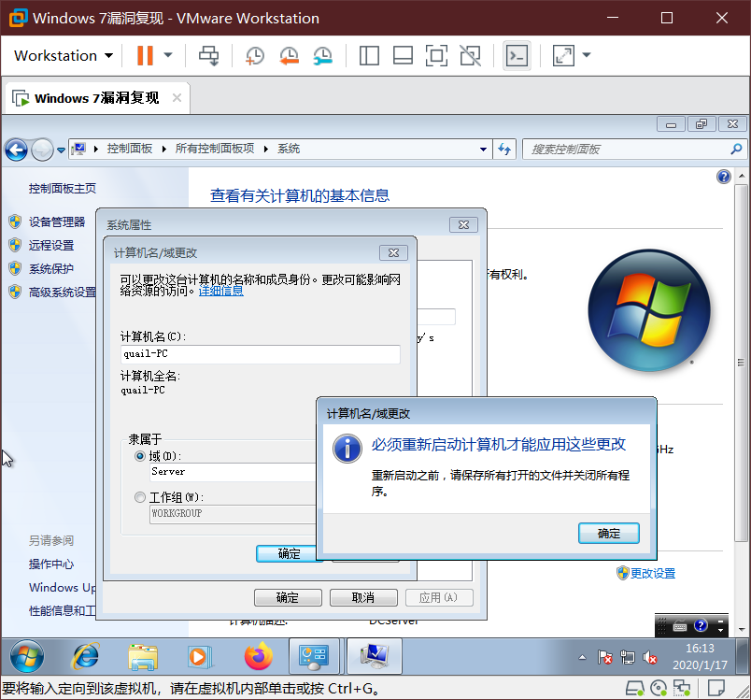Click the 计算机名 input field
Viewport: 751px width, 700px height.
[260, 354]
